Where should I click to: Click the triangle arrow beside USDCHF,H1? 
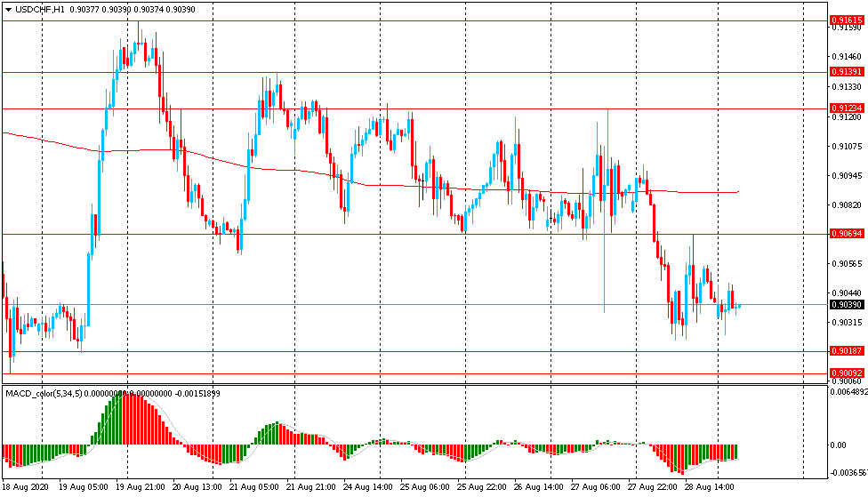click(8, 9)
